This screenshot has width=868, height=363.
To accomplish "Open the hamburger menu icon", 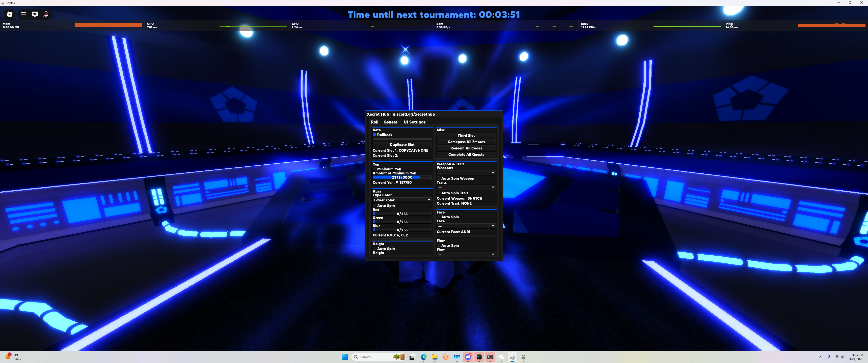I will [23, 14].
